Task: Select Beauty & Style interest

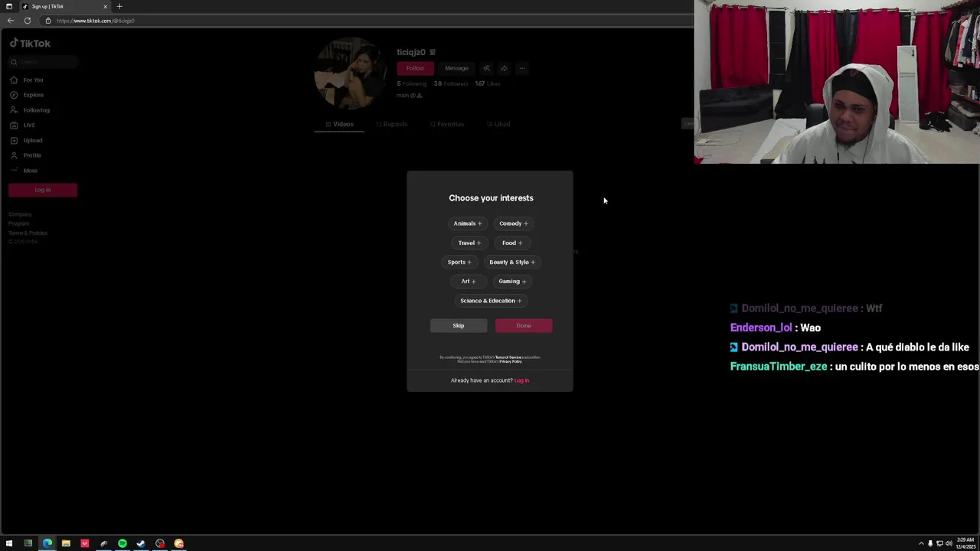Action: [x=512, y=262]
